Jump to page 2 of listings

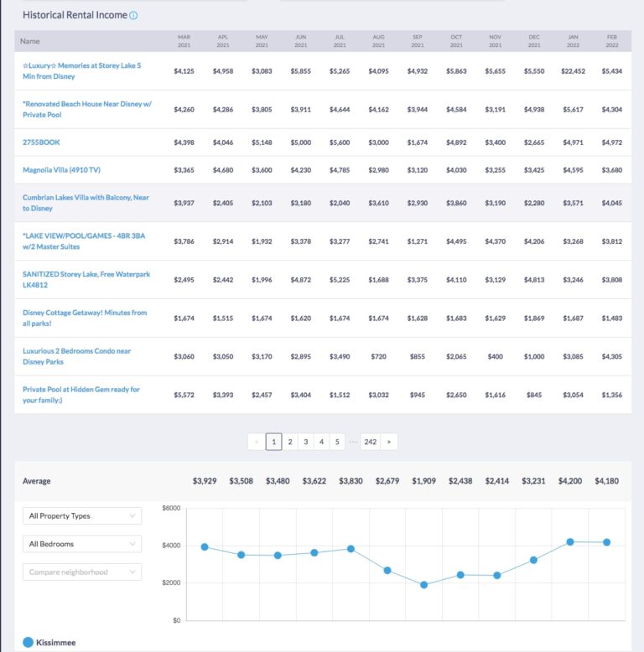(x=290, y=441)
